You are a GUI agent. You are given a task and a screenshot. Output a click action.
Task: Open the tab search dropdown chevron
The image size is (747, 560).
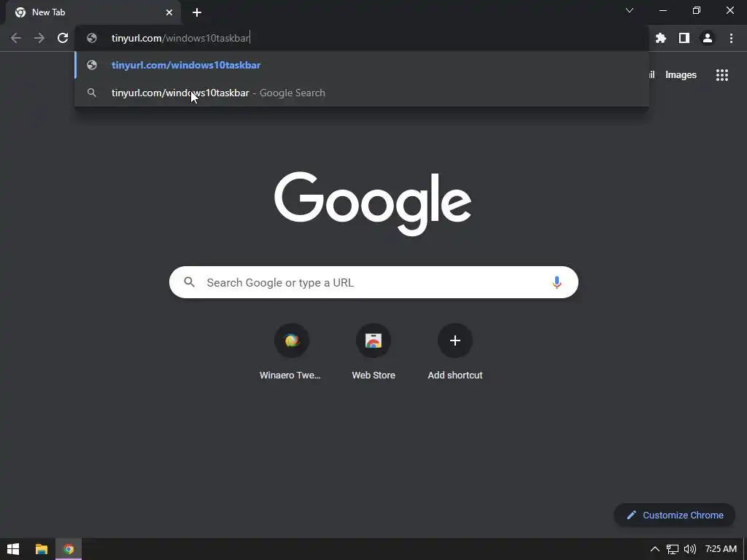coord(630,10)
